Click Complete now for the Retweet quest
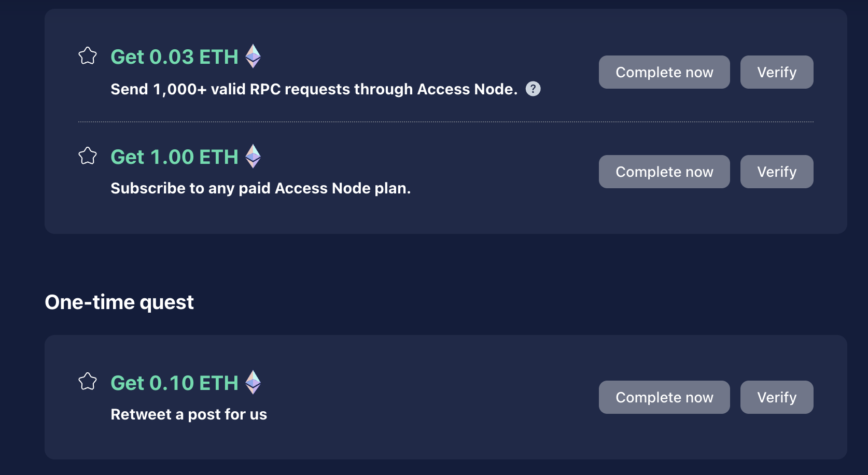The height and width of the screenshot is (475, 868). coord(664,397)
